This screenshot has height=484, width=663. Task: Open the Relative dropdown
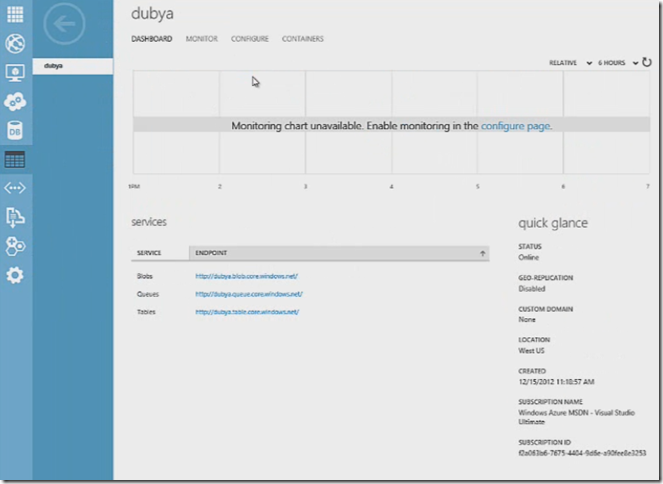coord(570,63)
